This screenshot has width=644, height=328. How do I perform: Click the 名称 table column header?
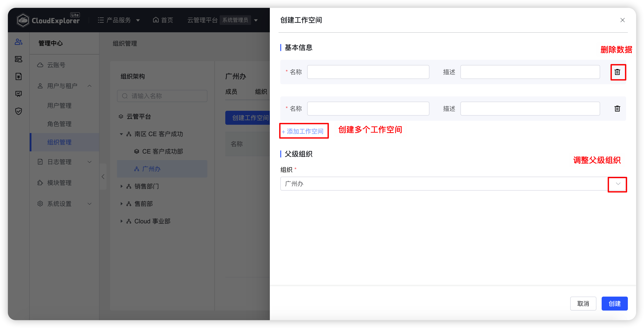236,144
